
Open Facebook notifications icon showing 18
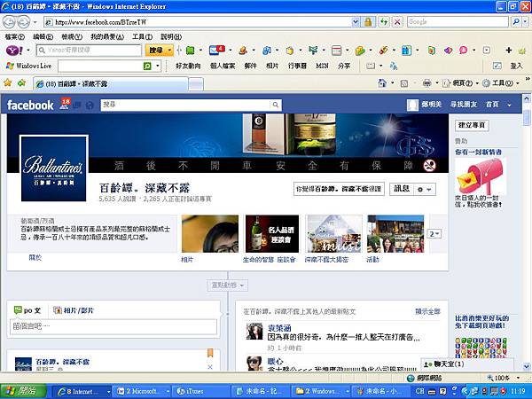tap(65, 104)
